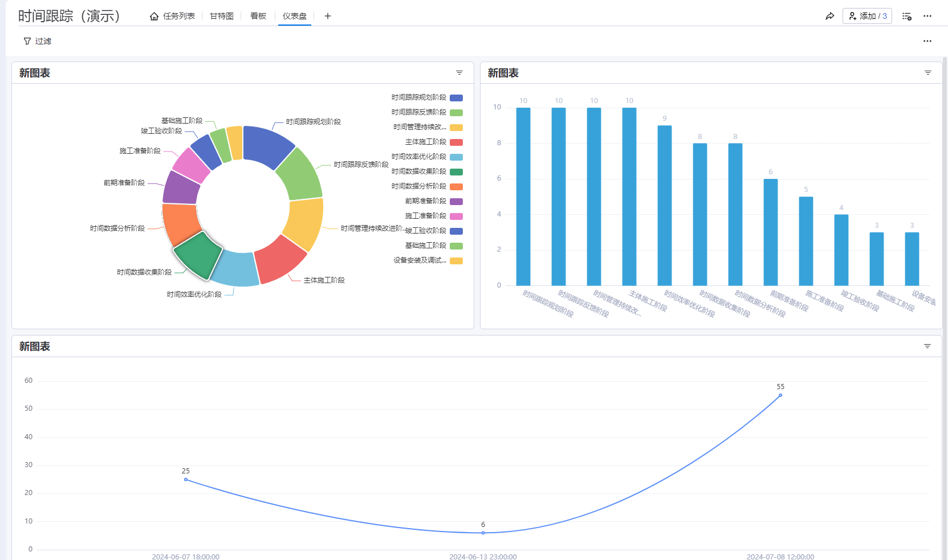Click the line chart point valued 25
Screen dimensions: 948x560
pos(186,480)
